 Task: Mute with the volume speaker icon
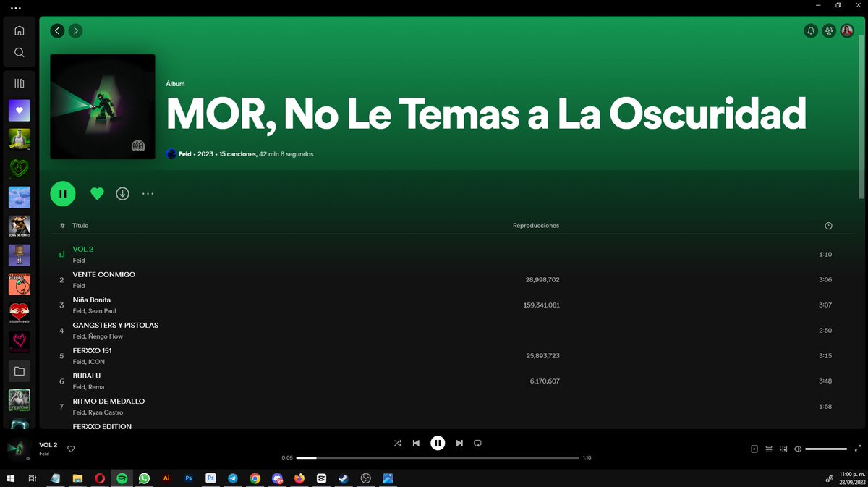tap(798, 449)
